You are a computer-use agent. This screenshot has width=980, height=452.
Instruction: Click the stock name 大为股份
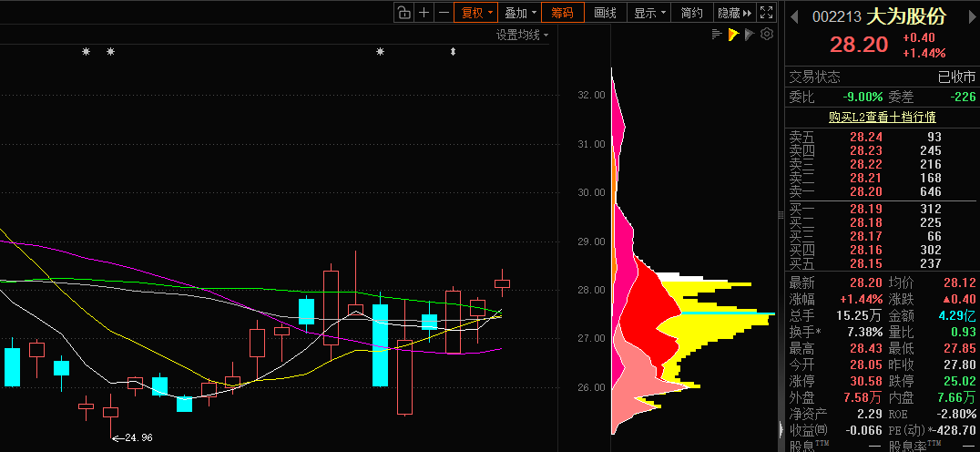[906, 17]
